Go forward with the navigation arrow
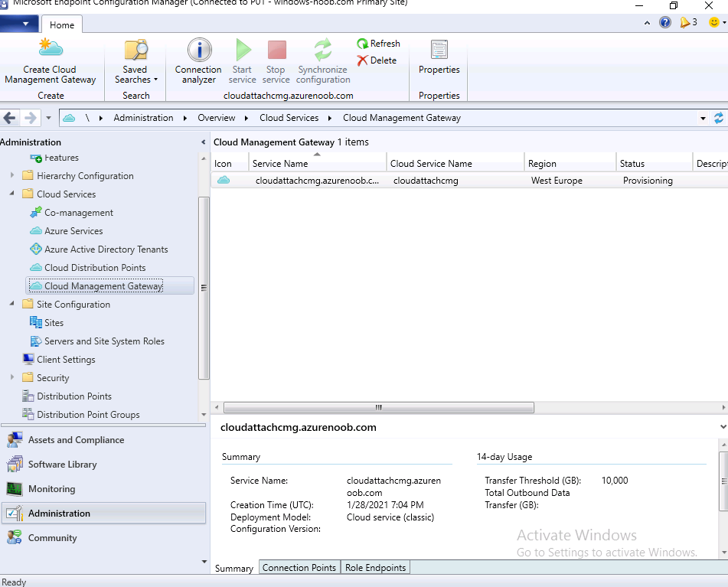 click(x=30, y=118)
